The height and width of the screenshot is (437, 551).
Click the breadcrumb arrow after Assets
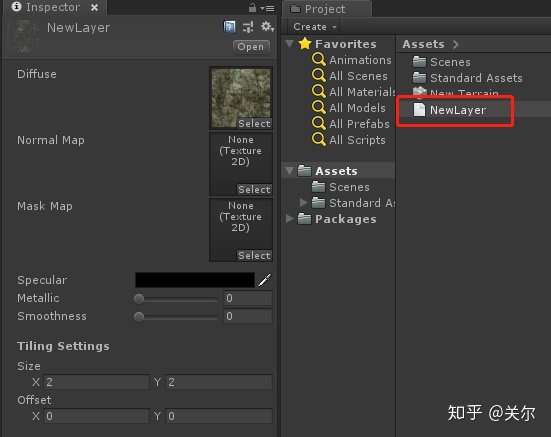pyautogui.click(x=456, y=44)
